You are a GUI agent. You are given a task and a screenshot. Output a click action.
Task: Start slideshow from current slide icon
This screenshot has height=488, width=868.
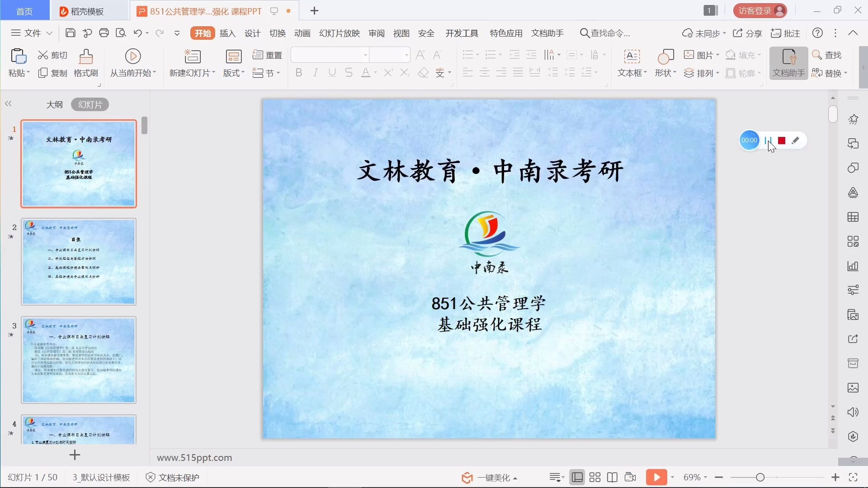tap(132, 56)
